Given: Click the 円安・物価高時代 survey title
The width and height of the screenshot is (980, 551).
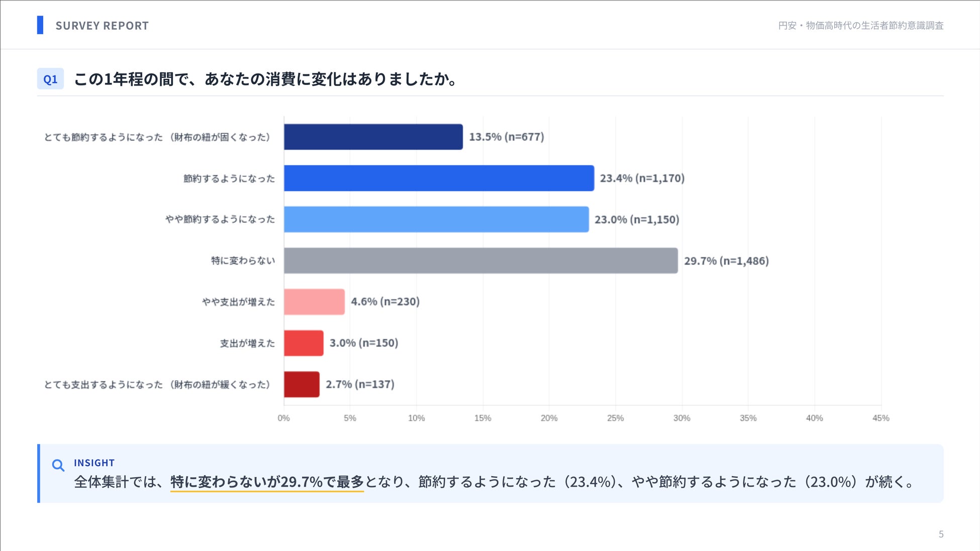Looking at the screenshot, I should pos(861,25).
